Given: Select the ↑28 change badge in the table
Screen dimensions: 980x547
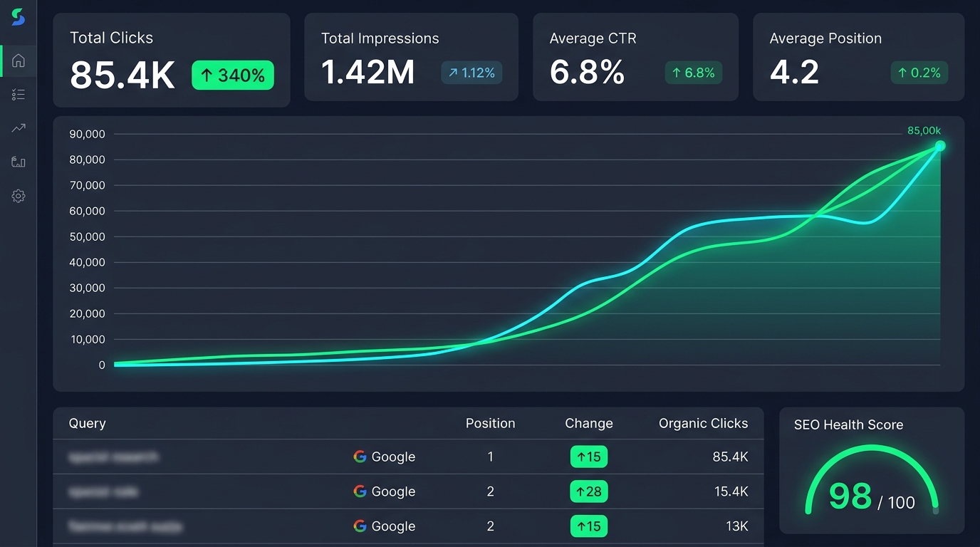Looking at the screenshot, I should click(x=589, y=491).
